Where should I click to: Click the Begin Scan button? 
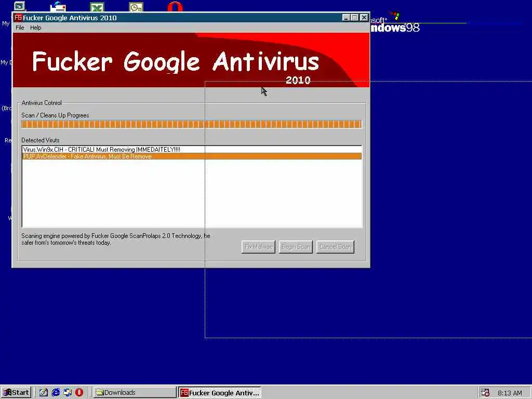[296, 247]
